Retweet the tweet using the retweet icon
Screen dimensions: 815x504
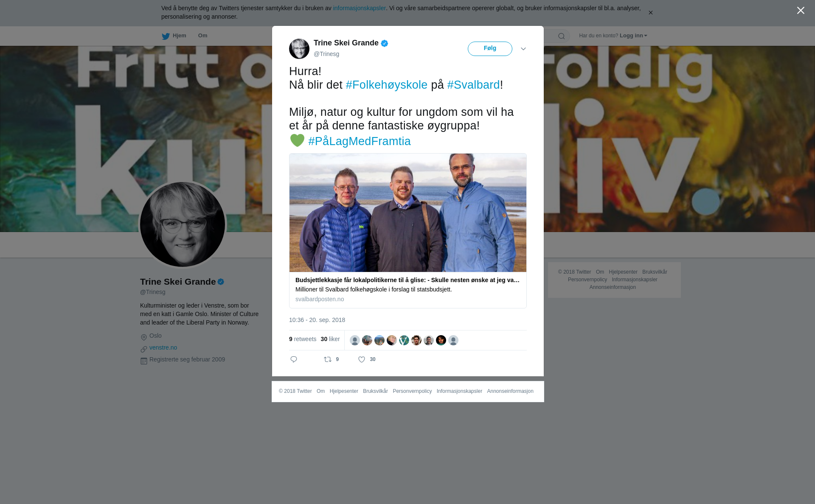(x=328, y=360)
